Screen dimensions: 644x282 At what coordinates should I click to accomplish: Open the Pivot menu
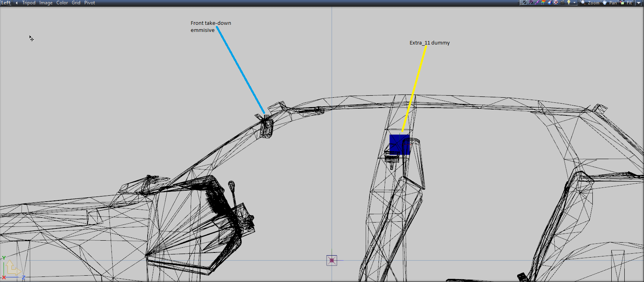(89, 3)
